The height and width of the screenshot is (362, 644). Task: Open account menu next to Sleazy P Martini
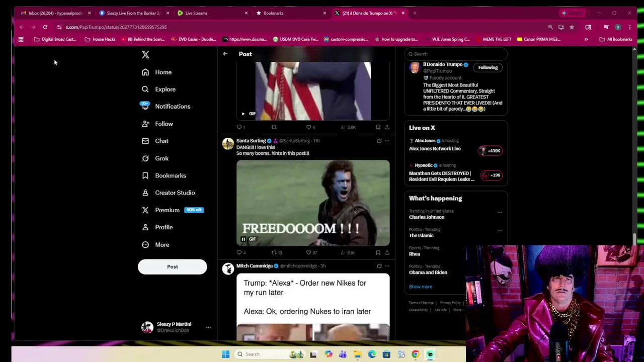click(x=208, y=327)
